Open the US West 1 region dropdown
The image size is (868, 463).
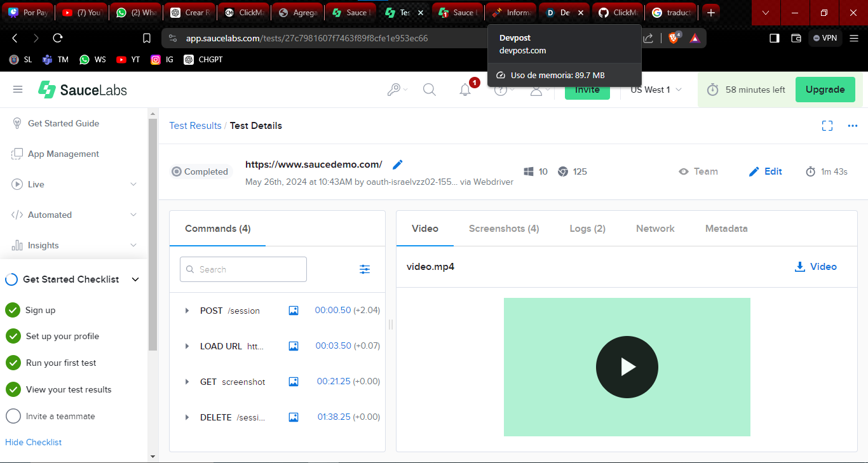pos(656,90)
